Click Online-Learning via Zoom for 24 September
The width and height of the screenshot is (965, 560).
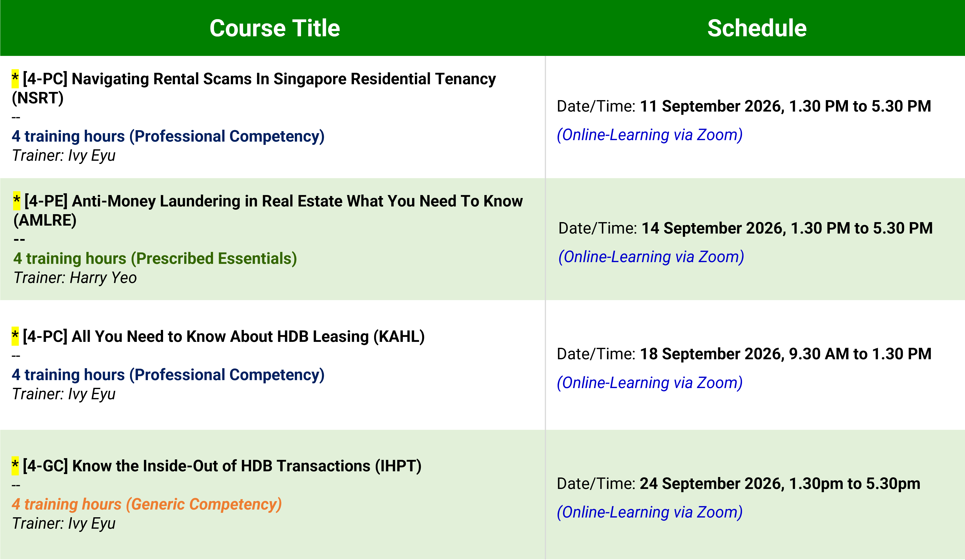coord(650,512)
